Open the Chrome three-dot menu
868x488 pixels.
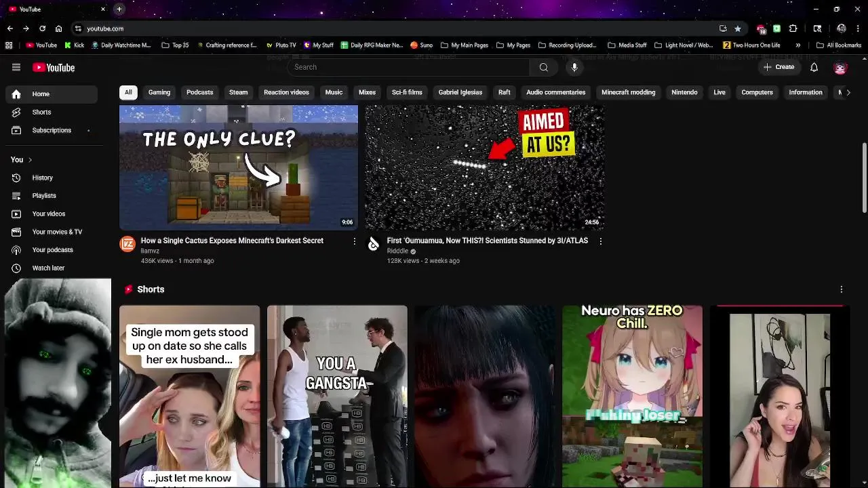[858, 28]
